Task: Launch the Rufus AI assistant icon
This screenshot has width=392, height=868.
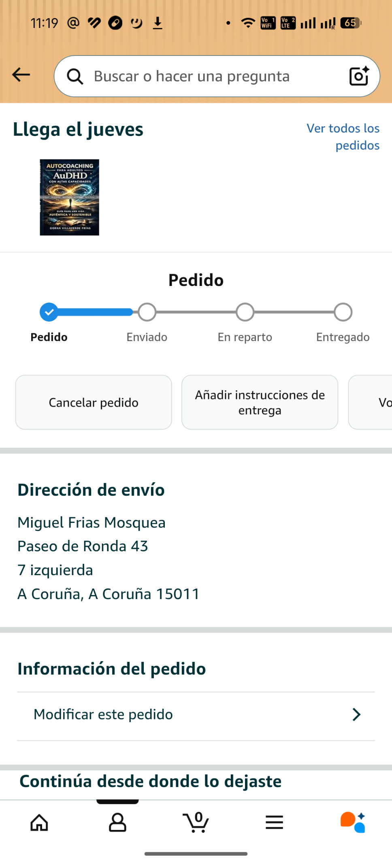Action: 353,823
